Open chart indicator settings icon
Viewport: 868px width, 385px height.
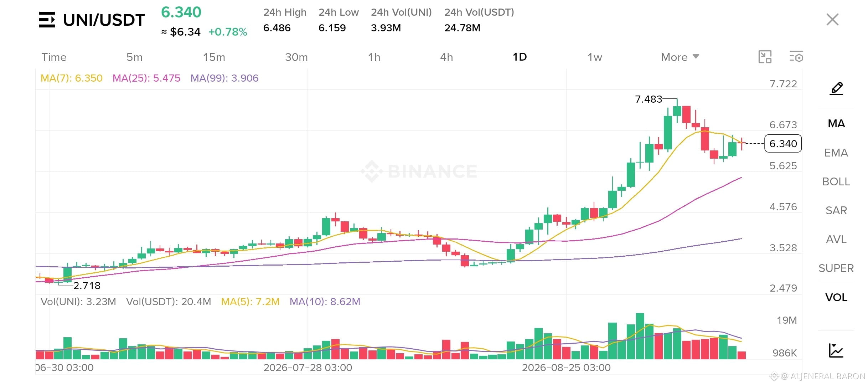(x=796, y=57)
